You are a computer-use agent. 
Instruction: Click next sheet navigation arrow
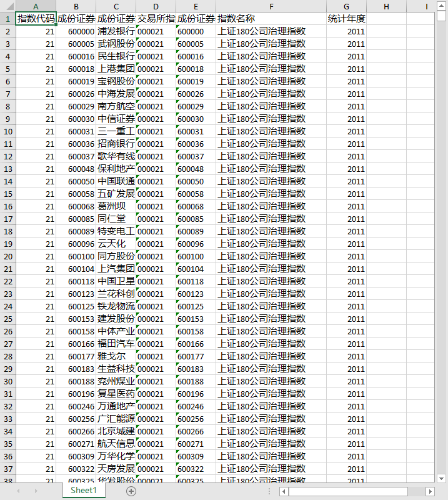pos(36,491)
